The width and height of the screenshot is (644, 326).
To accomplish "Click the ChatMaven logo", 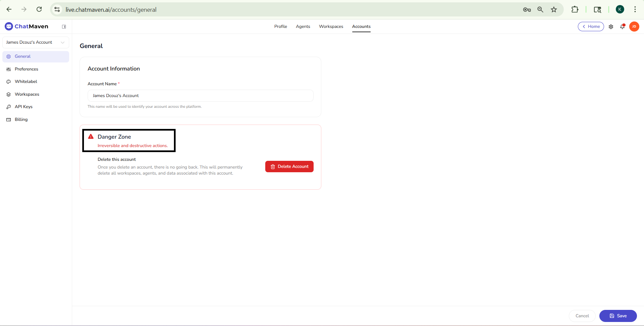I will point(27,26).
